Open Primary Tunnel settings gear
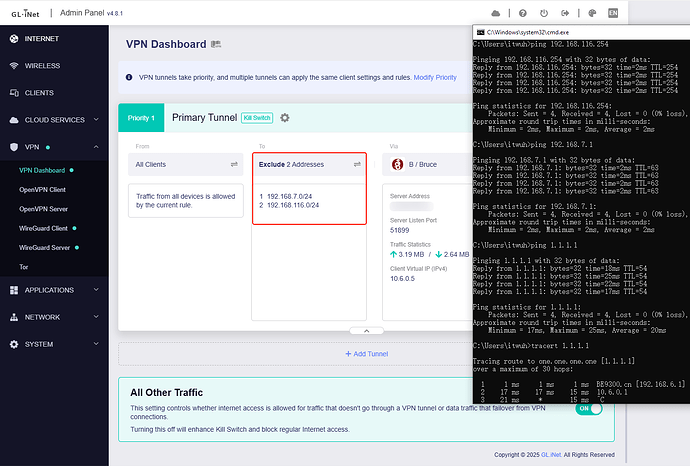Screen dimensions: 690x466 285,118
